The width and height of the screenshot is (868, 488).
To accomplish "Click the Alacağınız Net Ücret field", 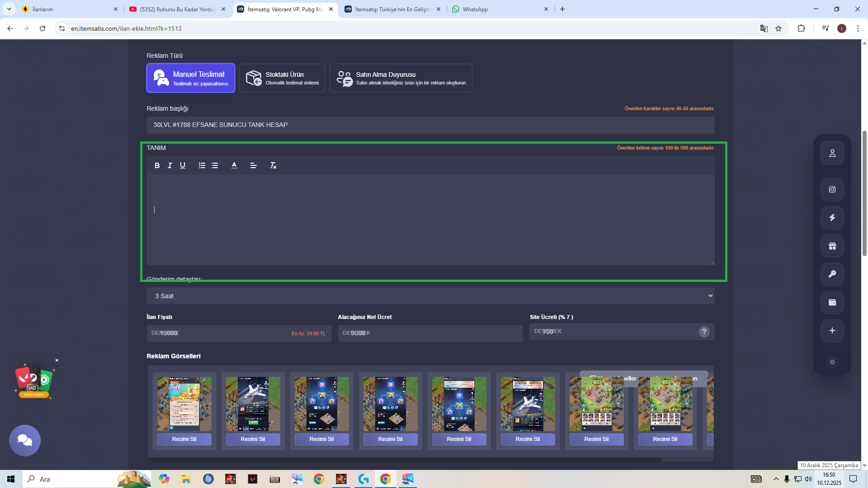I will pyautogui.click(x=430, y=333).
